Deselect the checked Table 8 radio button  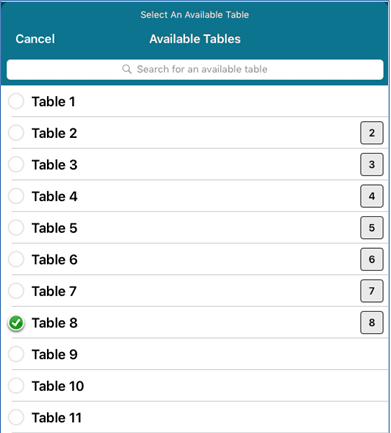(x=16, y=323)
